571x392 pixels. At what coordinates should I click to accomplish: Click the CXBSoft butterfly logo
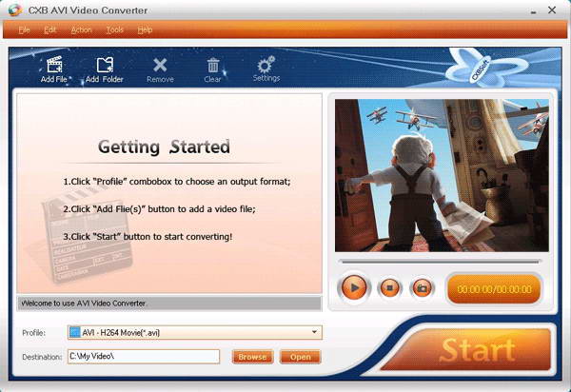[x=486, y=69]
